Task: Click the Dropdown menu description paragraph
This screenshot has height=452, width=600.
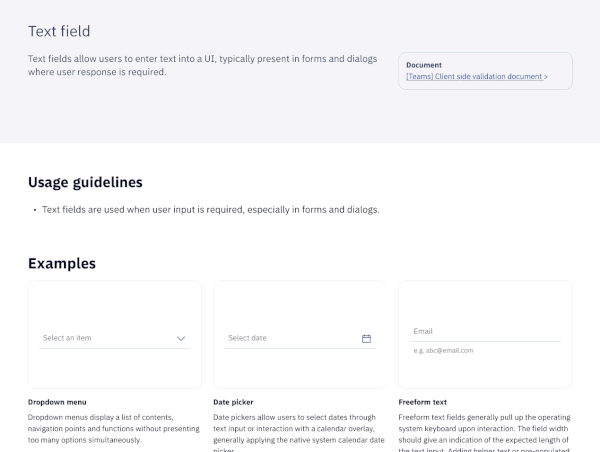Action: [x=114, y=429]
